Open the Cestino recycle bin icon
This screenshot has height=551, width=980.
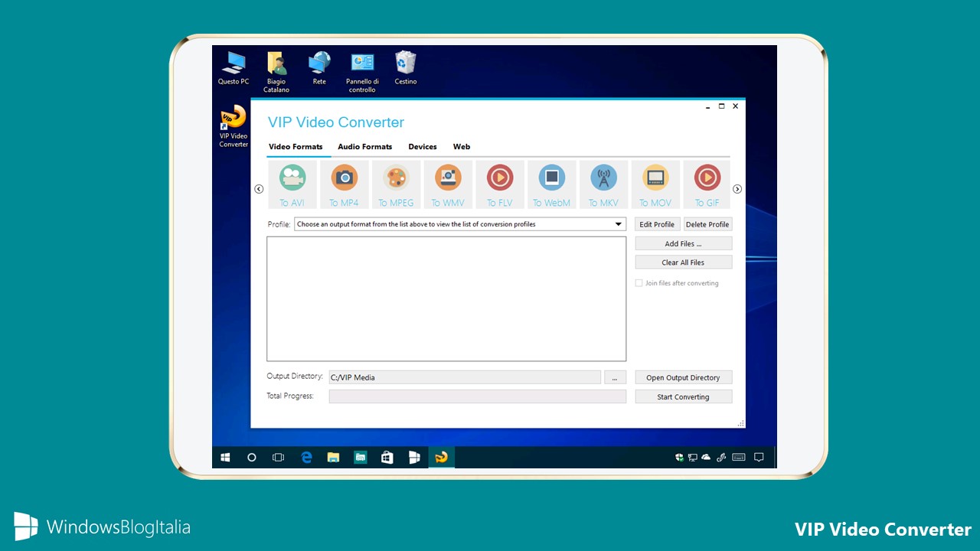click(x=406, y=68)
